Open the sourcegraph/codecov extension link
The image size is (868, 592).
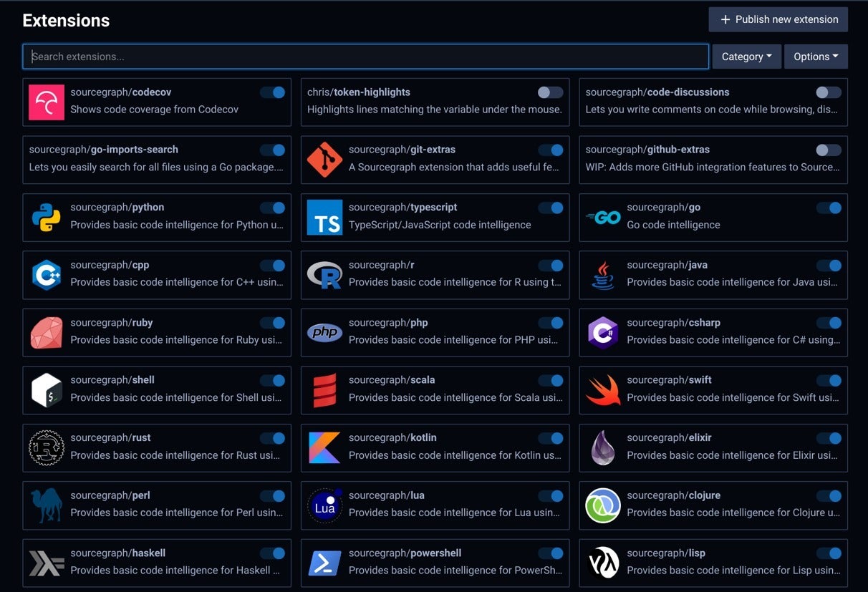tap(120, 92)
